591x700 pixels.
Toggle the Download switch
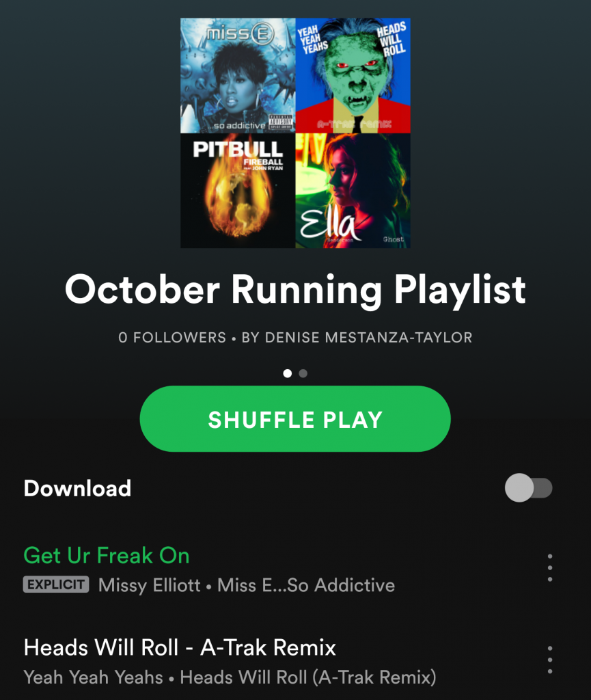[529, 488]
